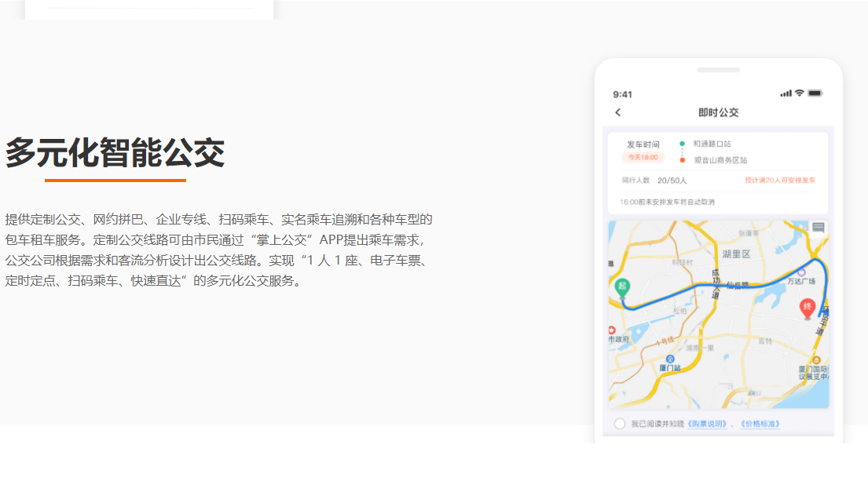This screenshot has height=478, width=868.
Task: Click the 今天18:00 departure time badge
Action: [x=643, y=158]
